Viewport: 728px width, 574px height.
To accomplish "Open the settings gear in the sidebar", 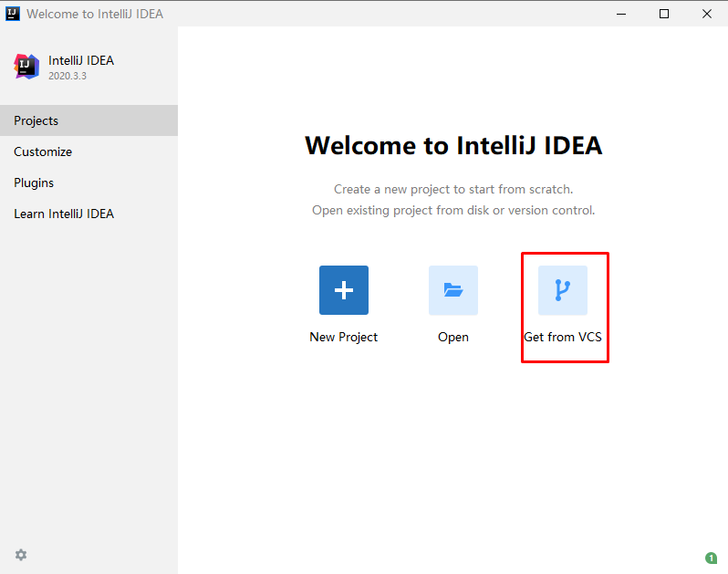I will click(x=21, y=555).
